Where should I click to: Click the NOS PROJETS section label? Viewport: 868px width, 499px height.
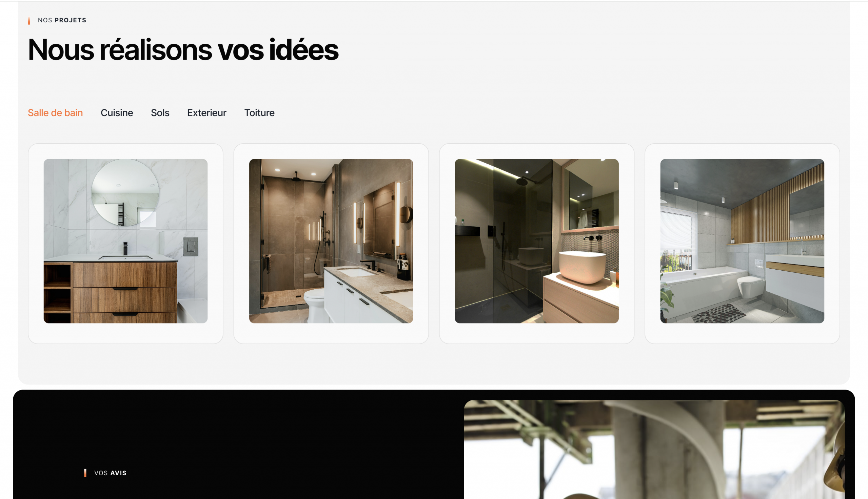(62, 20)
